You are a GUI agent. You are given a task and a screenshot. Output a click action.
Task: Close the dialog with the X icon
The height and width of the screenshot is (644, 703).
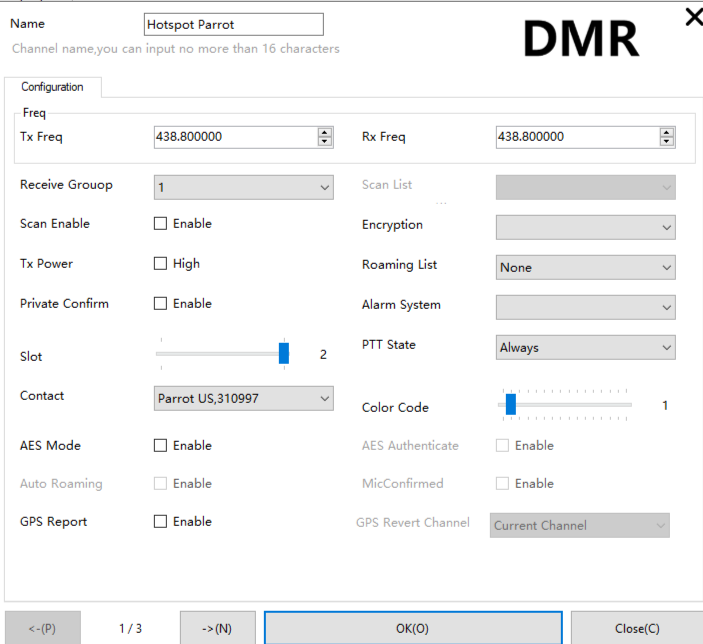tap(693, 17)
